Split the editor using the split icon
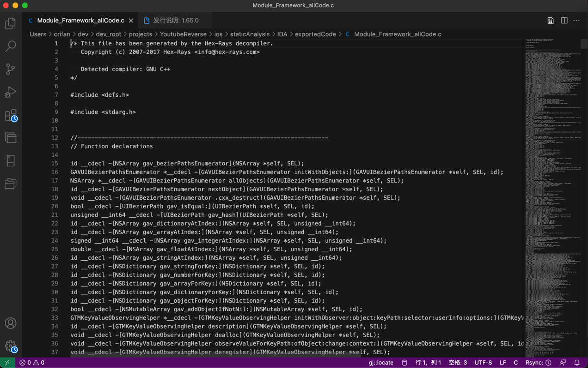 click(x=563, y=21)
